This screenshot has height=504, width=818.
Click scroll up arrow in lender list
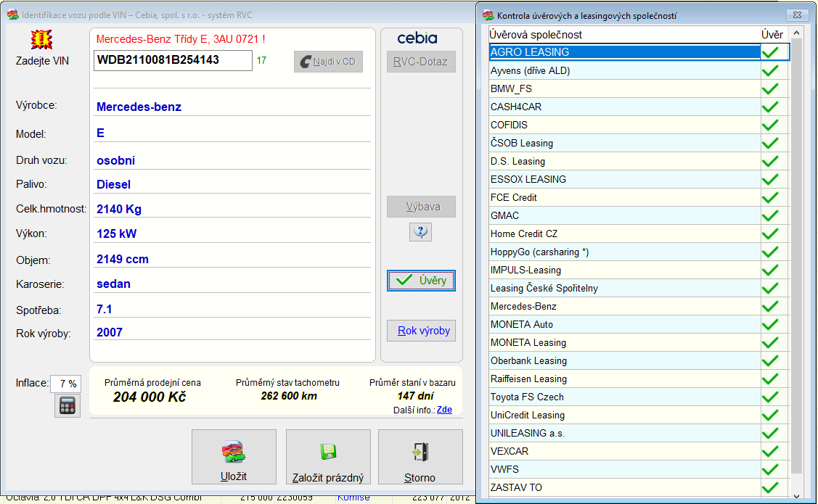[x=797, y=33]
